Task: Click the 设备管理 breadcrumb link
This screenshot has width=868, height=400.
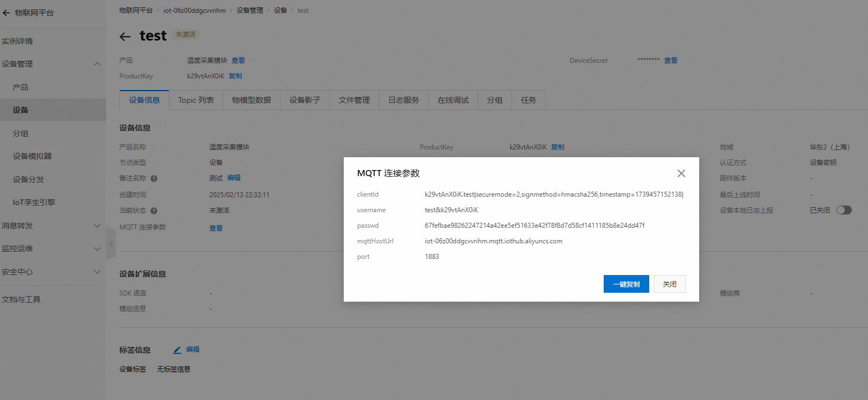Action: point(250,11)
